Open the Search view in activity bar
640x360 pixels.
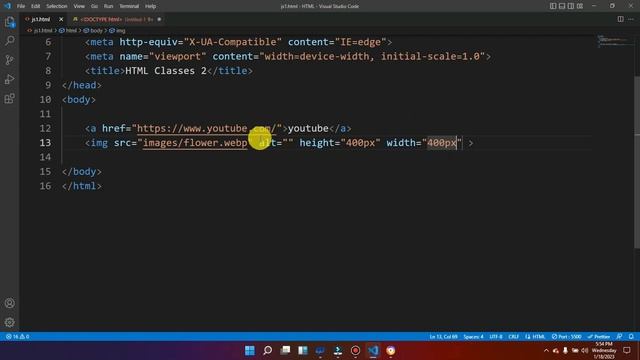pos(9,41)
